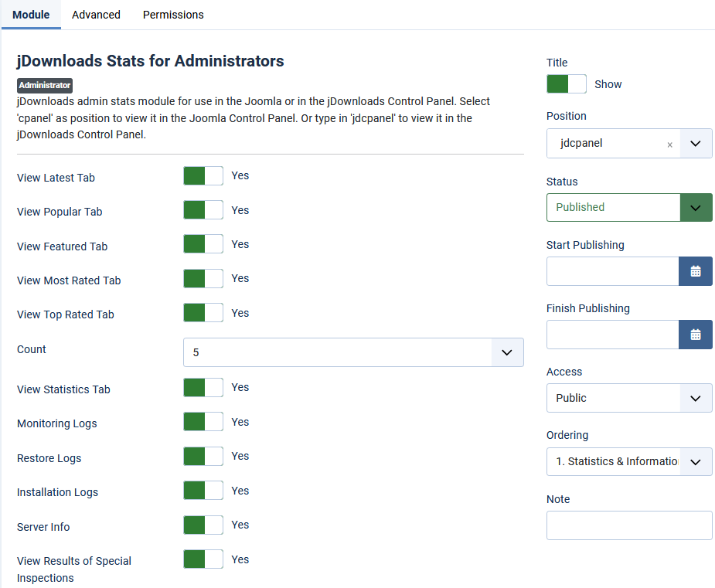The height and width of the screenshot is (588, 715).
Task: Toggle View Results of Special Inspections switch
Action: [203, 559]
